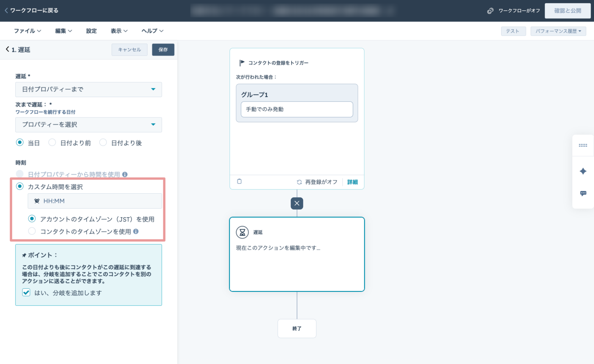Click the grid dots icon on right sidebar
Screen dimensions: 594x364
coord(583,145)
